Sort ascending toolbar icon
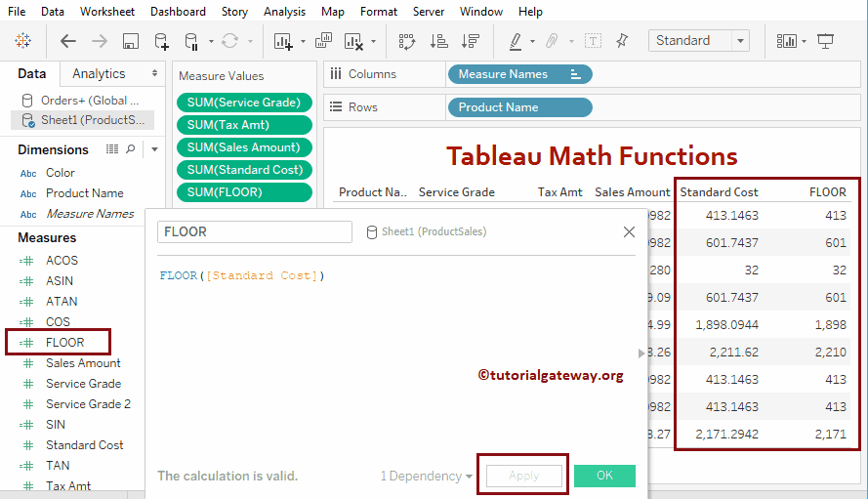The height and width of the screenshot is (499, 868). (x=438, y=41)
